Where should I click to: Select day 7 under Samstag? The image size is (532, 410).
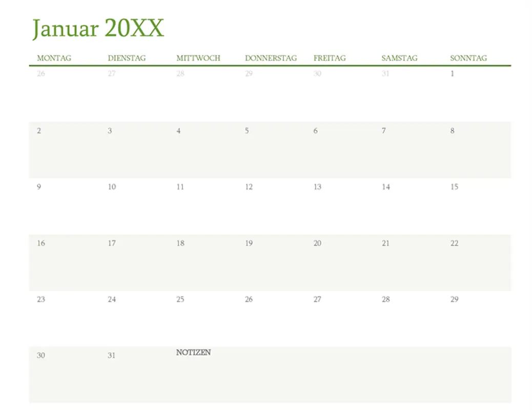384,131
